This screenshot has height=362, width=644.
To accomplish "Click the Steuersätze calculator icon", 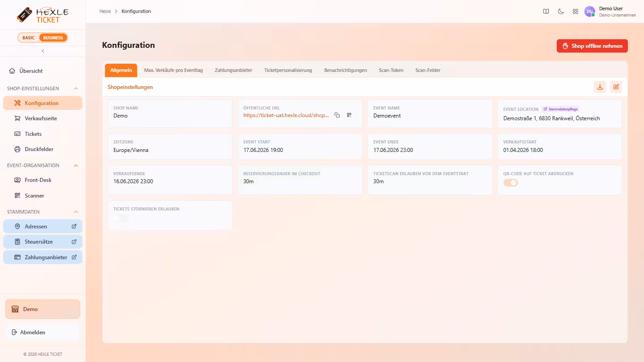I will point(17,242).
